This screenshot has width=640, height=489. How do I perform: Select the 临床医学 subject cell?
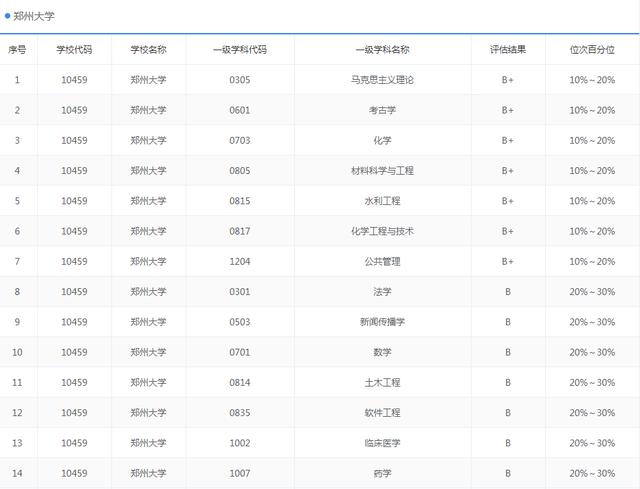tap(382, 443)
